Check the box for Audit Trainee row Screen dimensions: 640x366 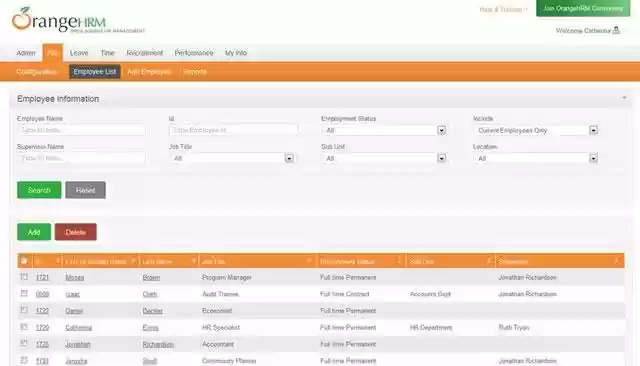tap(24, 293)
